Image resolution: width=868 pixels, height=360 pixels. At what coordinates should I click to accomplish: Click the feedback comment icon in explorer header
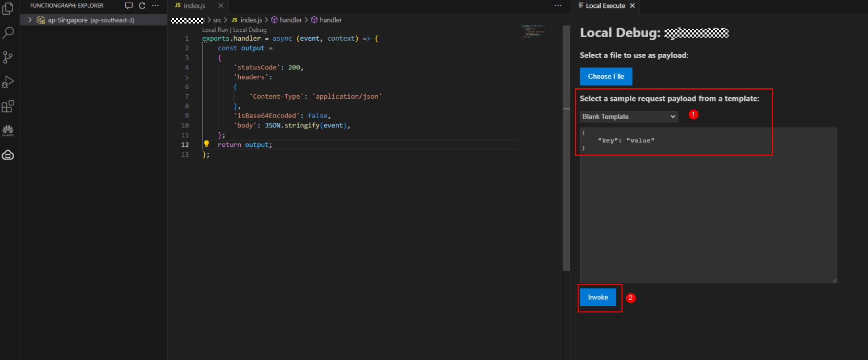(x=129, y=6)
